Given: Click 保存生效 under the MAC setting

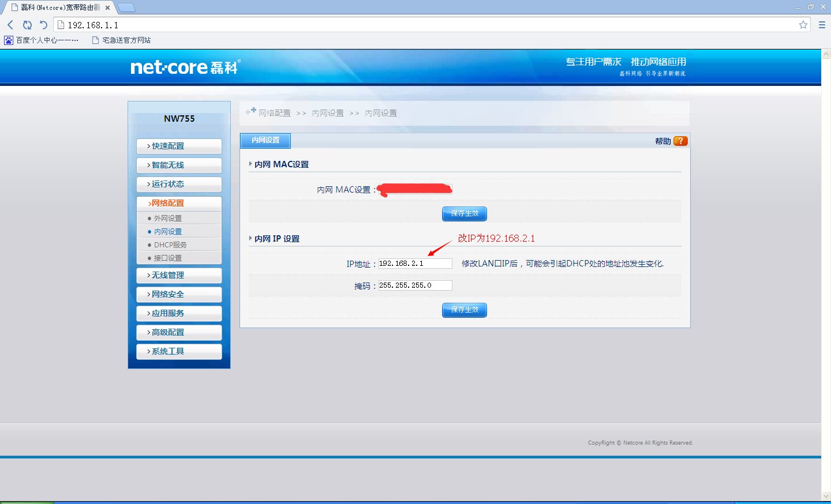Looking at the screenshot, I should pos(465,214).
